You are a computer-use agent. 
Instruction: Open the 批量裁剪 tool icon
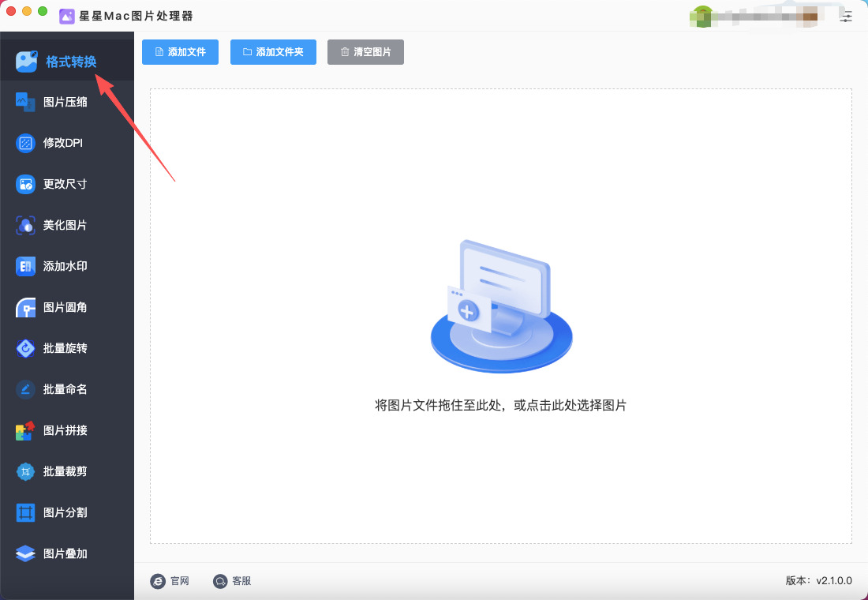tap(25, 471)
